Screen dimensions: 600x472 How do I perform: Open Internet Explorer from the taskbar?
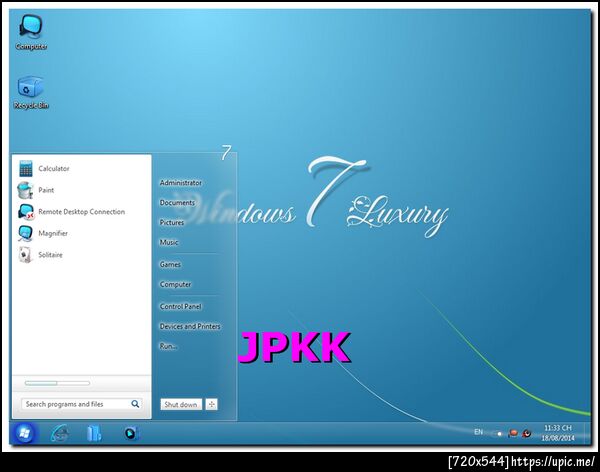click(60, 434)
